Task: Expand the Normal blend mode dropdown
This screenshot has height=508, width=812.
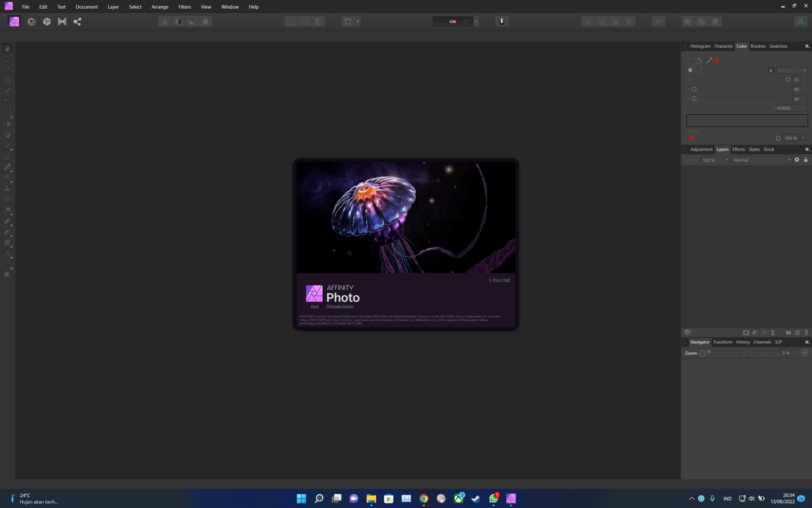Action: [762, 160]
